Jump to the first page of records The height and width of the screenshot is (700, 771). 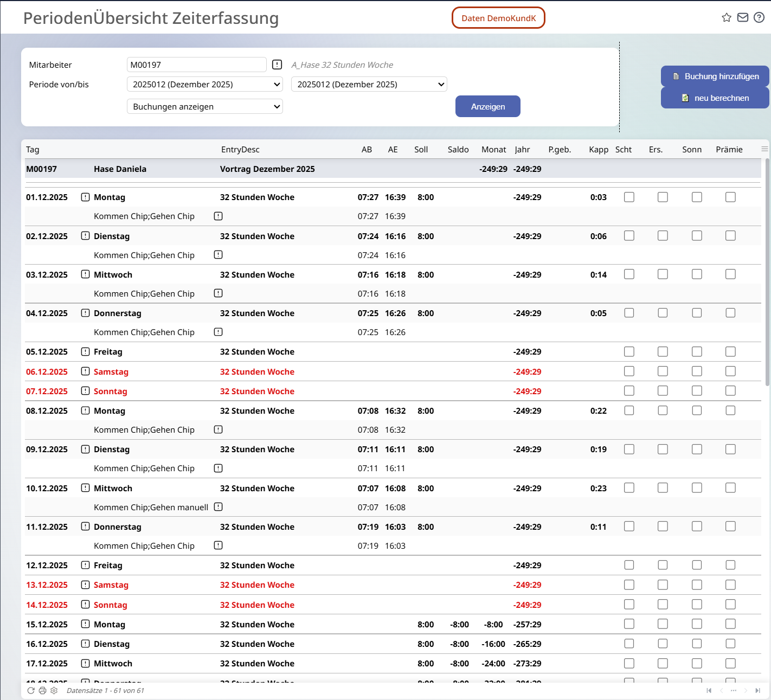(709, 690)
